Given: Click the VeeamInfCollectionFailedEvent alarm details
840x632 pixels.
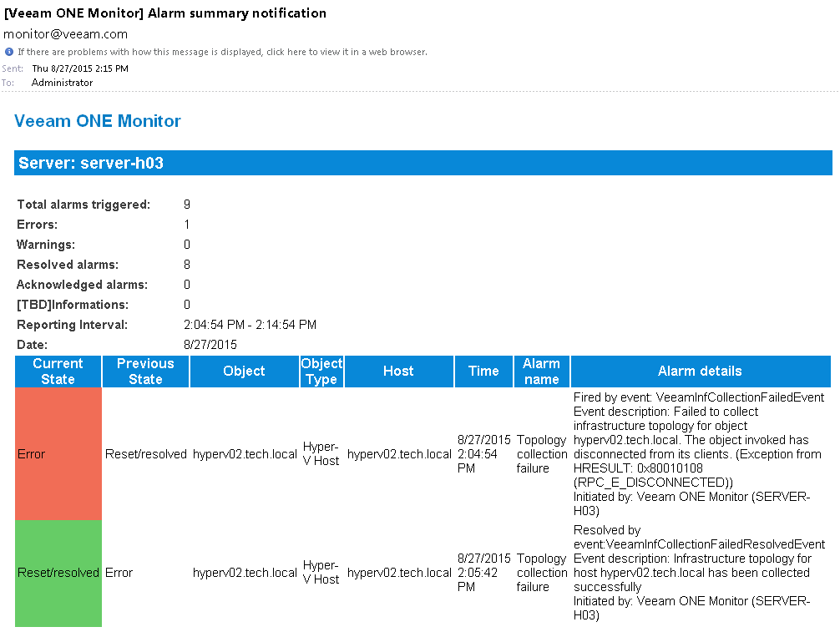Looking at the screenshot, I should [699, 454].
